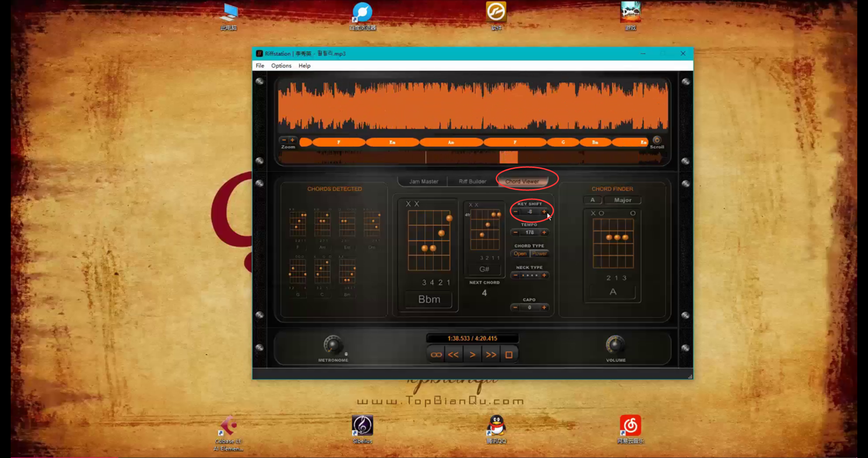Select Power chord type
This screenshot has width=868, height=458.
coord(539,254)
